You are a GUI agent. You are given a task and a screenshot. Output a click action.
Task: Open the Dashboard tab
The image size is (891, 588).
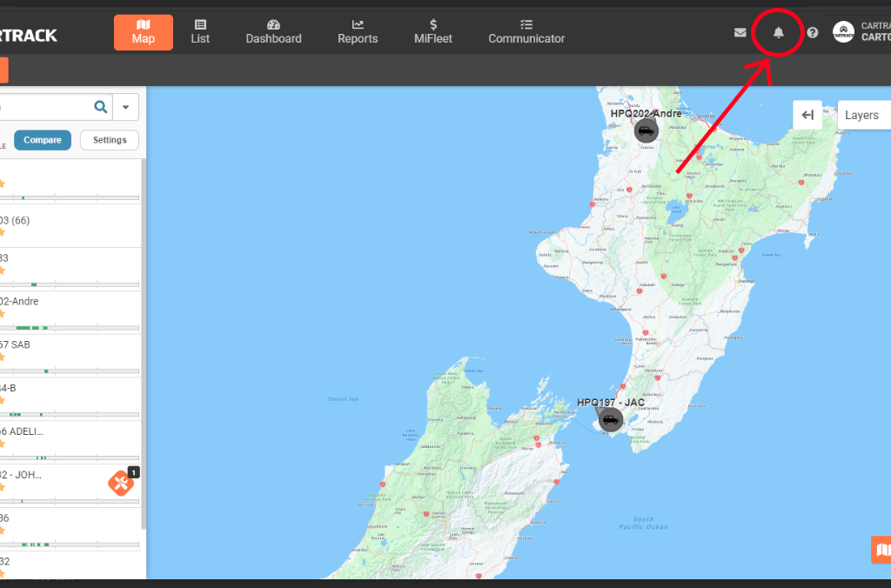(273, 31)
